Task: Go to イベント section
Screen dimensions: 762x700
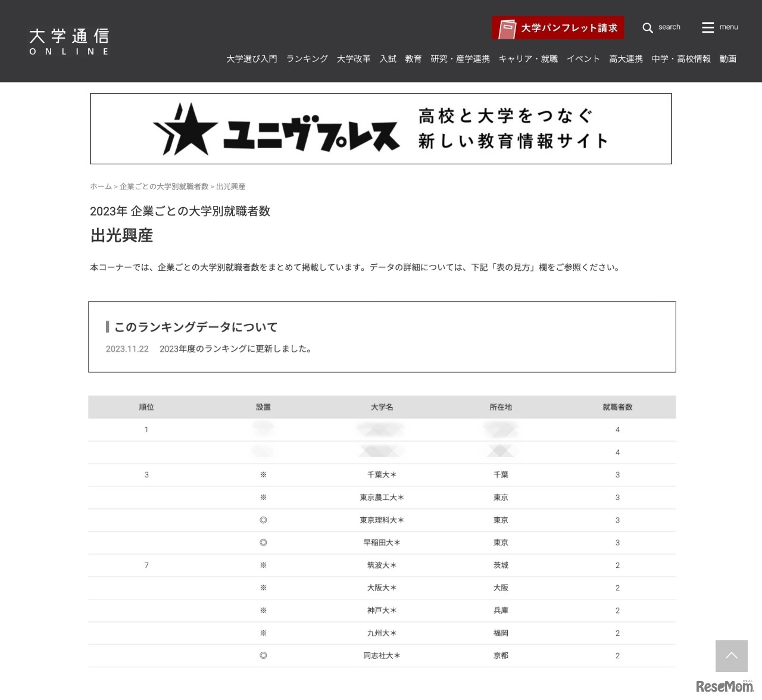Action: click(x=583, y=59)
